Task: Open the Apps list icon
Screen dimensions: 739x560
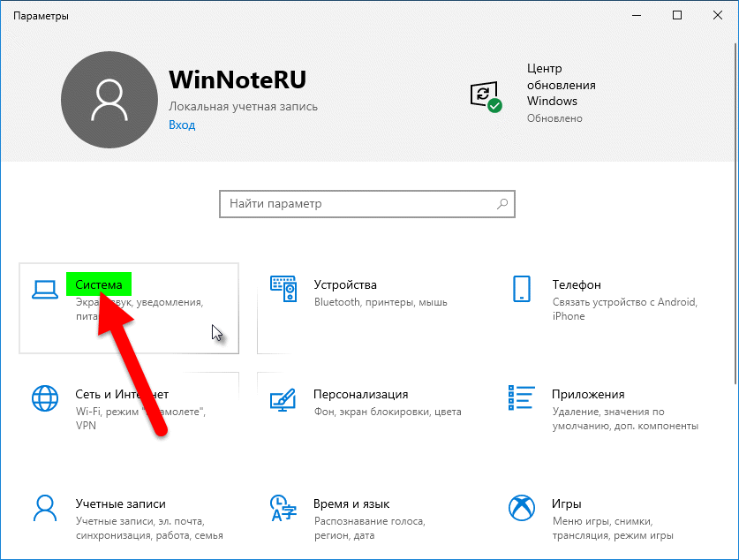Action: tap(521, 397)
